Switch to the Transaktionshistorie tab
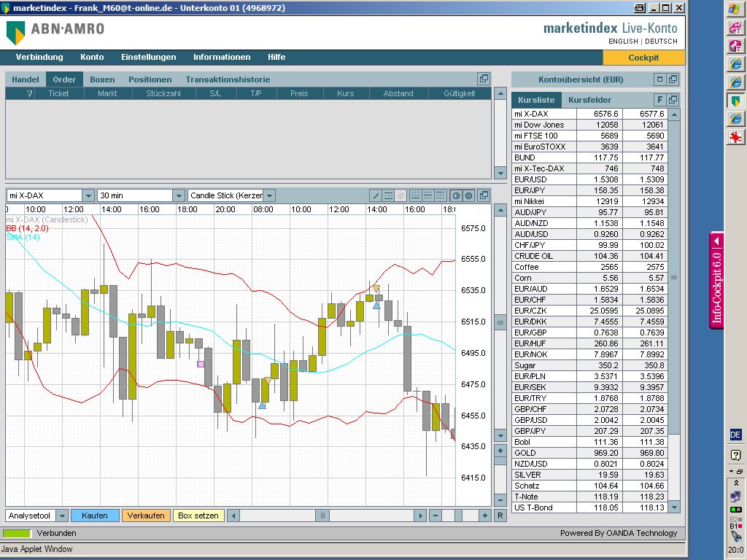Screen dimensions: 747x560 [228, 79]
